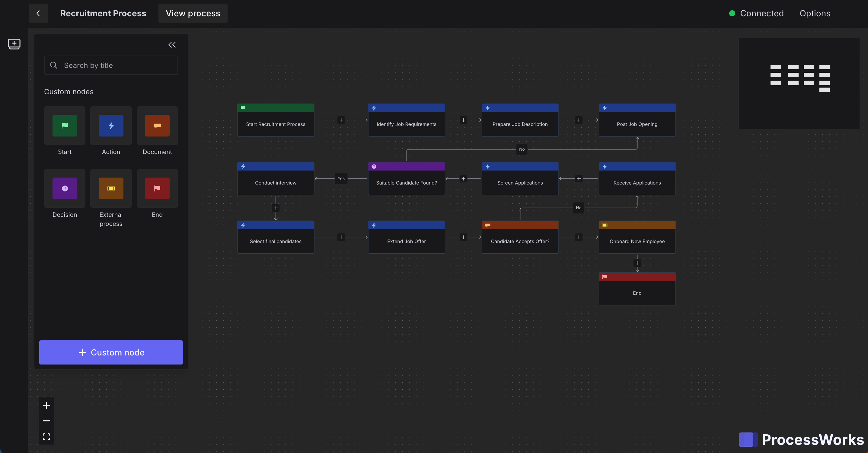Viewport: 868px width, 453px height.
Task: Select the Post Job Opening node
Action: (x=637, y=120)
